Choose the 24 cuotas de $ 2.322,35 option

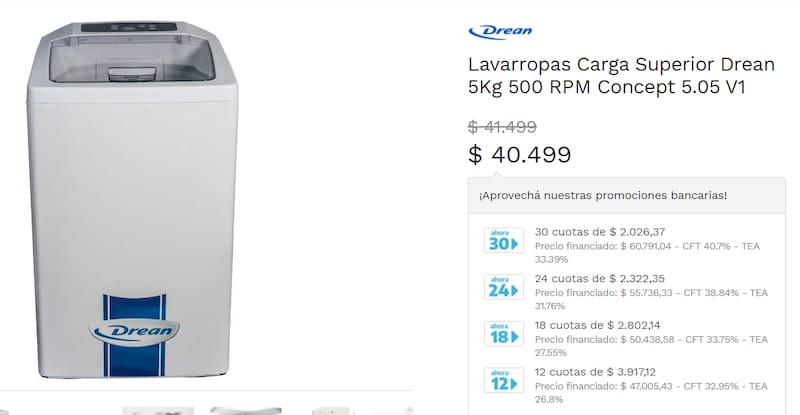pyautogui.click(x=599, y=279)
